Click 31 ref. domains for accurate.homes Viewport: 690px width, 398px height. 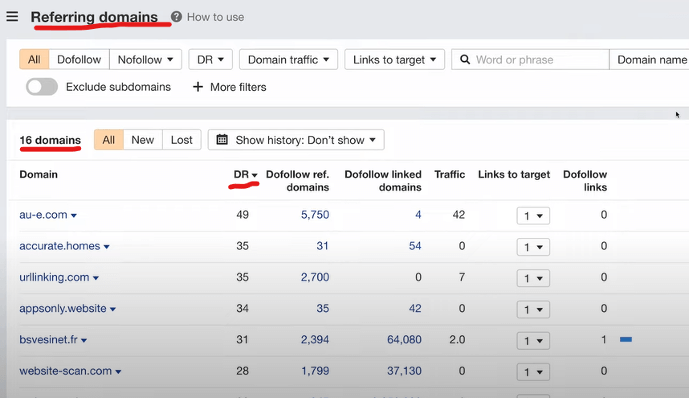pos(323,246)
